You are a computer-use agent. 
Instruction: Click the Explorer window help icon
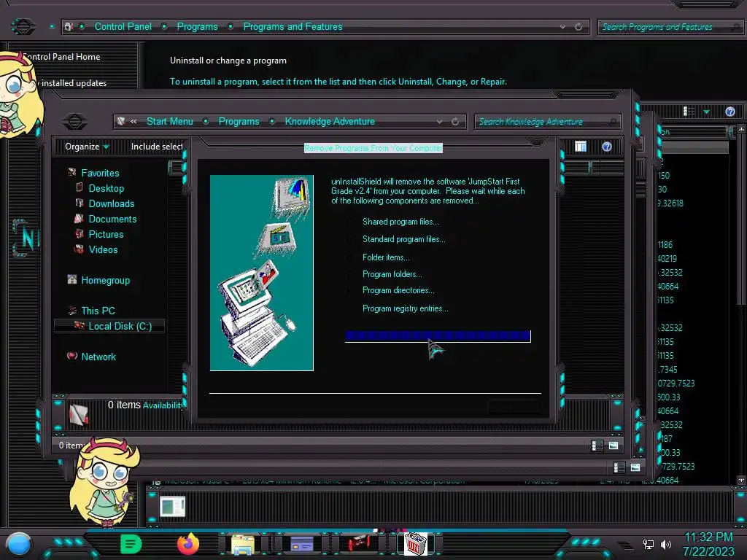(x=606, y=147)
